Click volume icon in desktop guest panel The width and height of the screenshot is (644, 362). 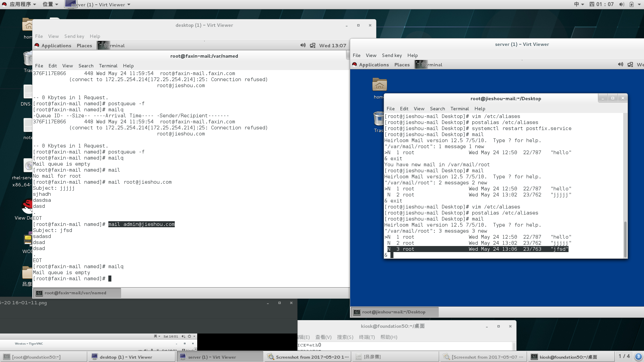(x=303, y=45)
